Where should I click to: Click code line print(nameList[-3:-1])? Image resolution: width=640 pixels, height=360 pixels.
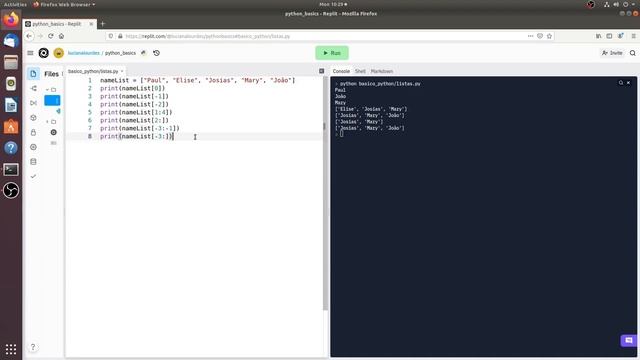click(140, 128)
